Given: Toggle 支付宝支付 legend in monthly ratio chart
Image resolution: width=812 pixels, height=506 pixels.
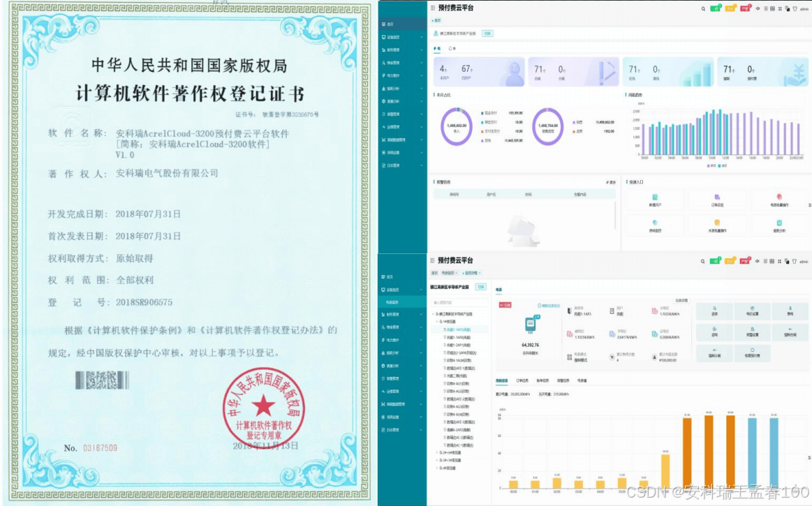Looking at the screenshot, I should point(490,131).
